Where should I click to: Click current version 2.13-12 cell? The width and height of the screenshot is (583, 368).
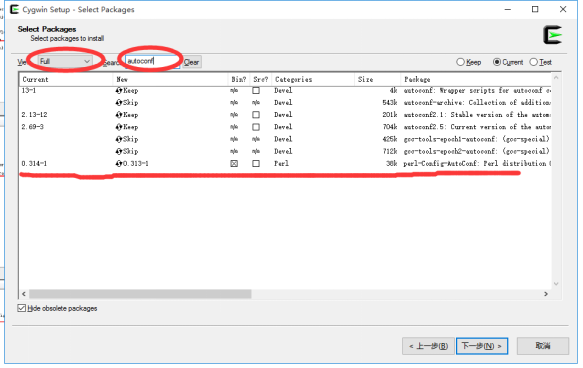(x=34, y=115)
